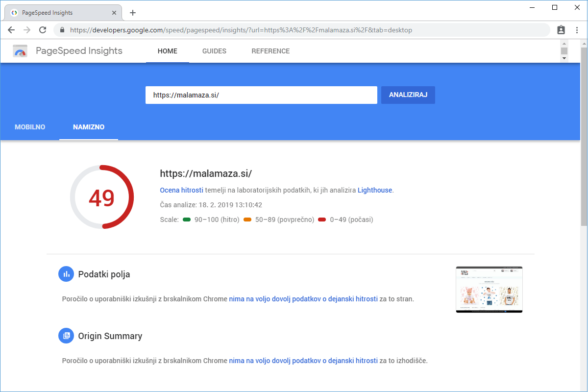
Task: Click the PageSpeed Insights logo icon
Action: click(x=20, y=51)
